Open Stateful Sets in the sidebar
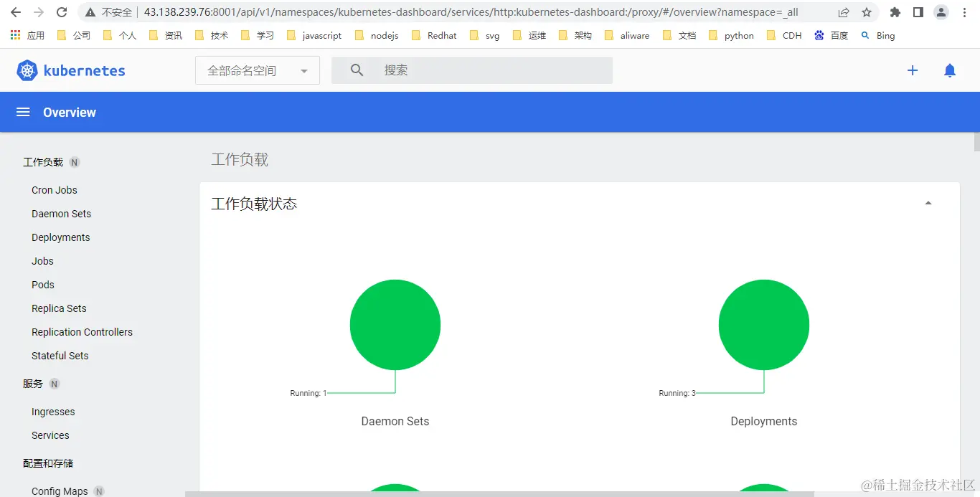The image size is (980, 497). click(x=60, y=356)
